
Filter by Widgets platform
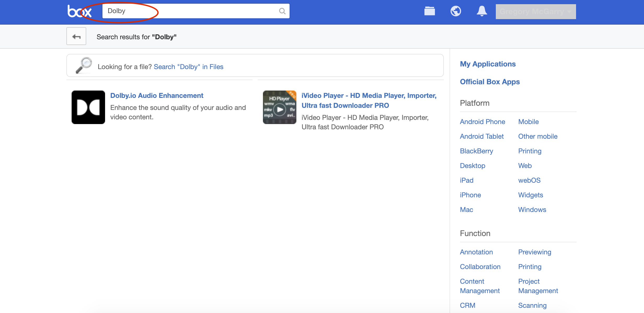(x=531, y=195)
